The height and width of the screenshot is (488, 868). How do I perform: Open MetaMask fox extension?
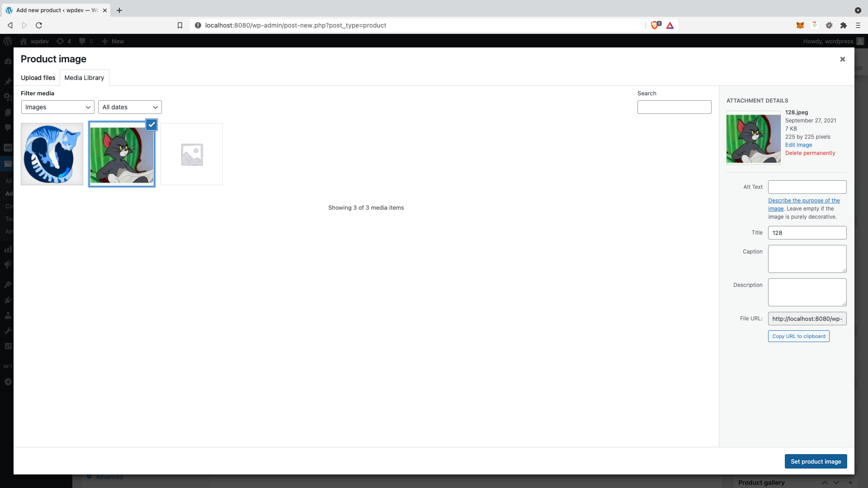(x=800, y=25)
